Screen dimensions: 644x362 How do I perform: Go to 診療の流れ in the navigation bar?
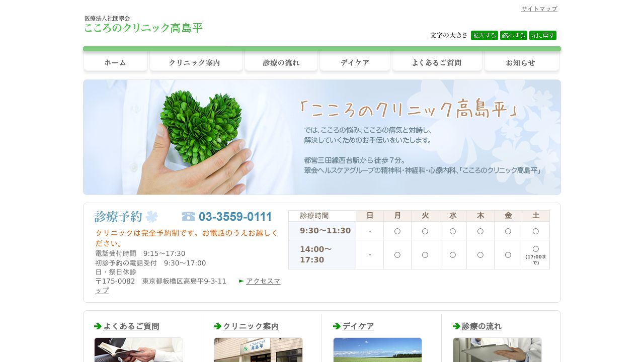pos(281,63)
